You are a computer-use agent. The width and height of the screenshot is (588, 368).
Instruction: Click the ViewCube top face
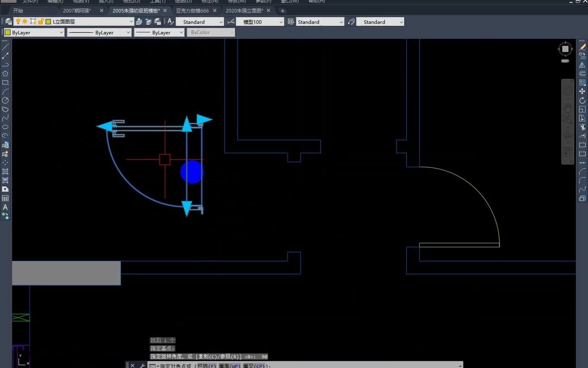[565, 49]
